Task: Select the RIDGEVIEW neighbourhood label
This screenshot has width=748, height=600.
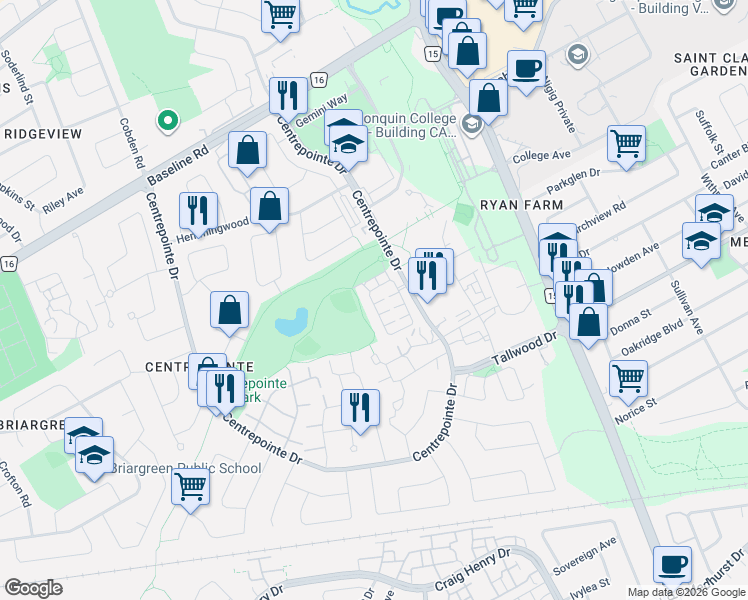Action: click(x=43, y=134)
